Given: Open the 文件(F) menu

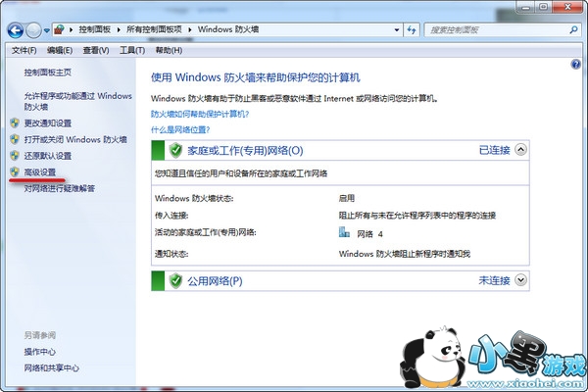Looking at the screenshot, I should click(x=24, y=50).
